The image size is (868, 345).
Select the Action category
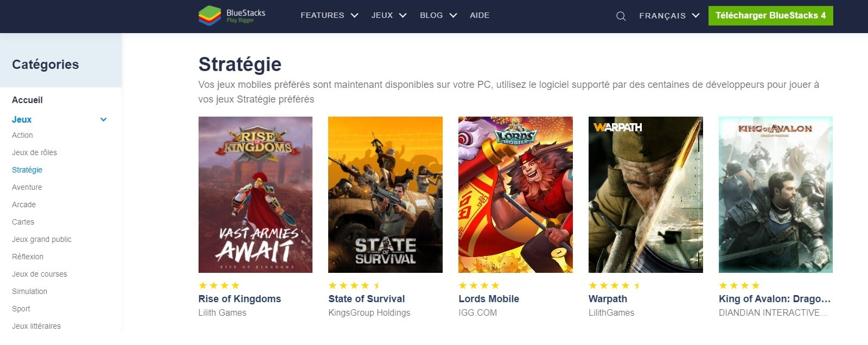click(22, 135)
